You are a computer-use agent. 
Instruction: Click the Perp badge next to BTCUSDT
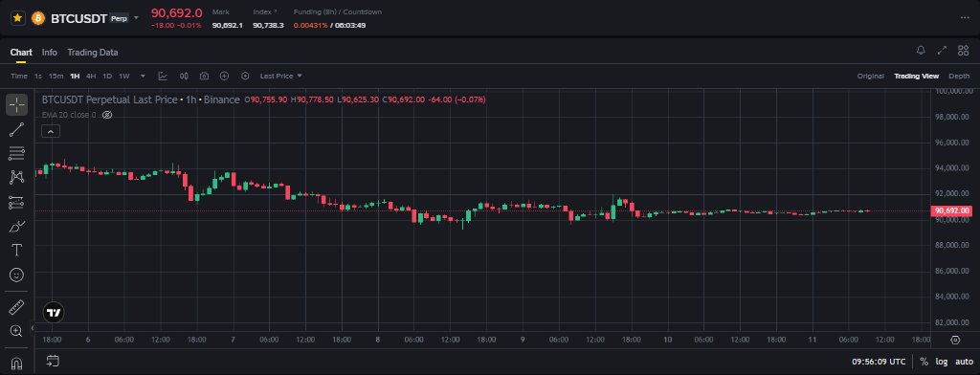point(119,18)
